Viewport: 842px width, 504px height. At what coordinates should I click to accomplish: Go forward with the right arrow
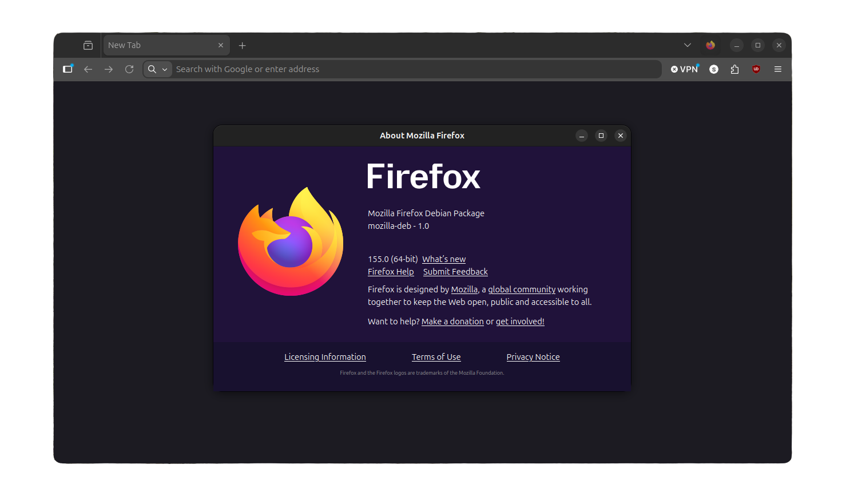(x=109, y=69)
